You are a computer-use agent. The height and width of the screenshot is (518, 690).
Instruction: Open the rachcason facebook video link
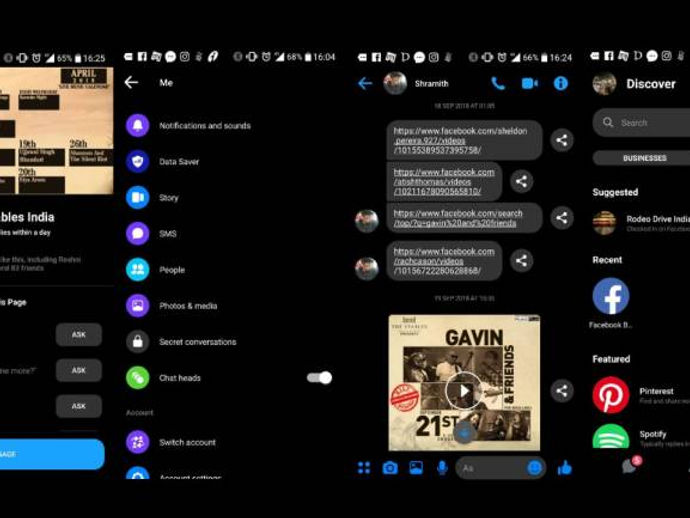coord(444,261)
